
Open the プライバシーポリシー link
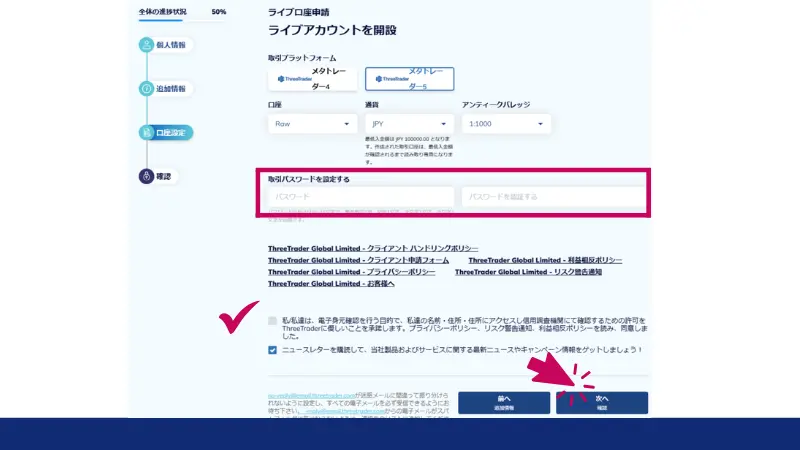click(x=351, y=272)
